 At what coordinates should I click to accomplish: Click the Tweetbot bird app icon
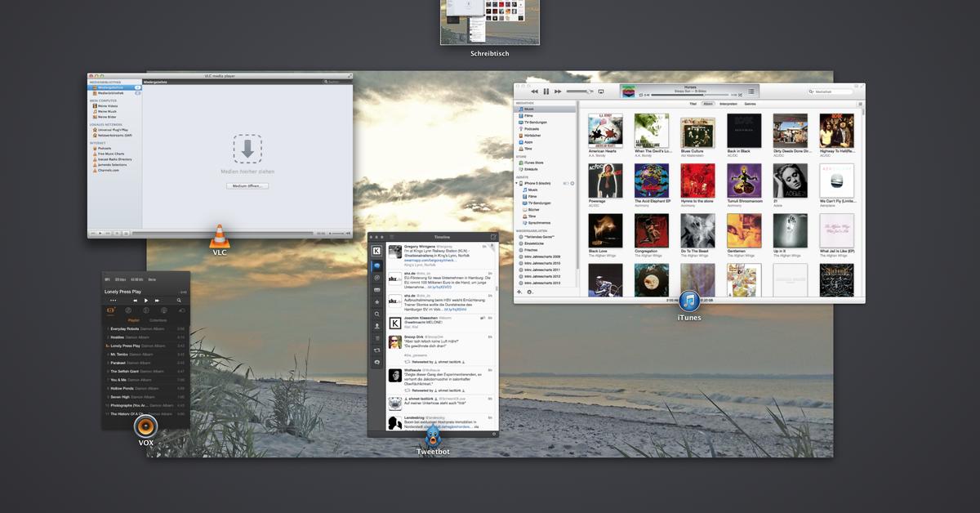[x=433, y=435]
